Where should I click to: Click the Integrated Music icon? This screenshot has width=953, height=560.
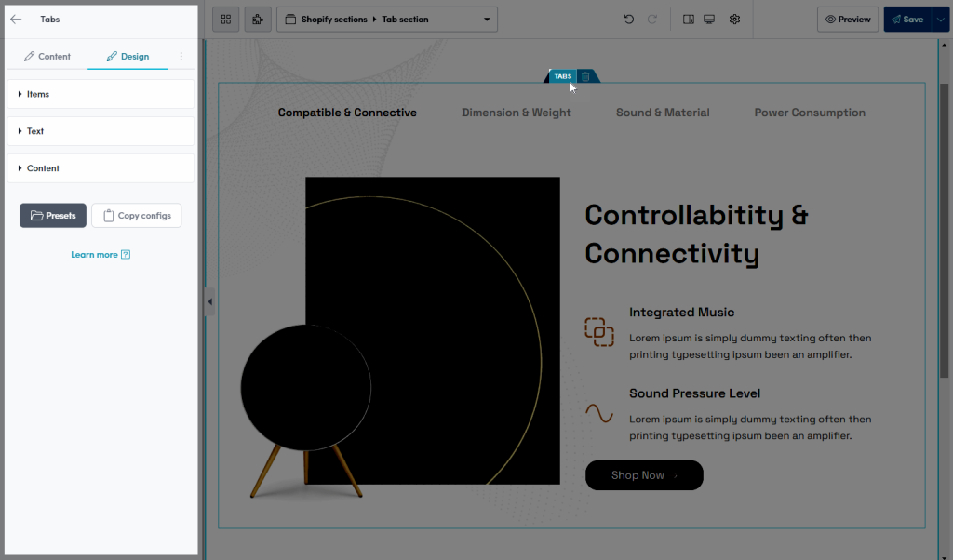click(x=599, y=332)
